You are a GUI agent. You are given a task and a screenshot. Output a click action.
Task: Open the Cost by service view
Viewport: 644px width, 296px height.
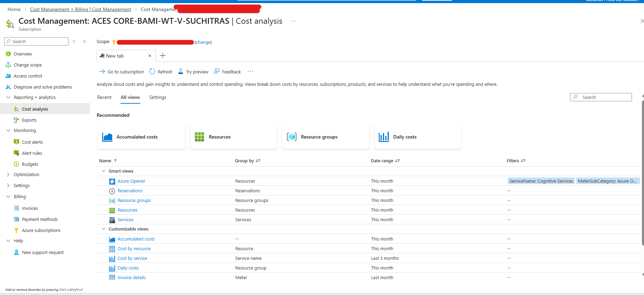(x=132, y=258)
